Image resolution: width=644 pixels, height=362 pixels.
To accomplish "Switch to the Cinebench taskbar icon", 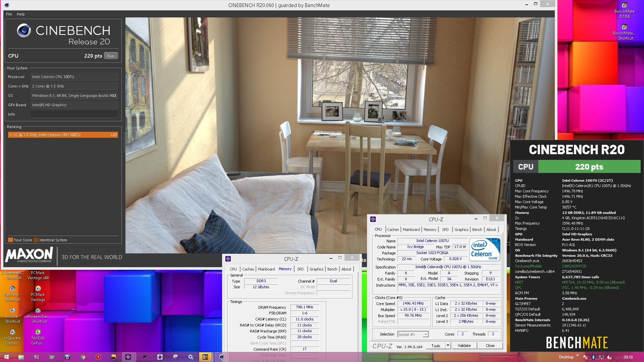I will [221, 357].
